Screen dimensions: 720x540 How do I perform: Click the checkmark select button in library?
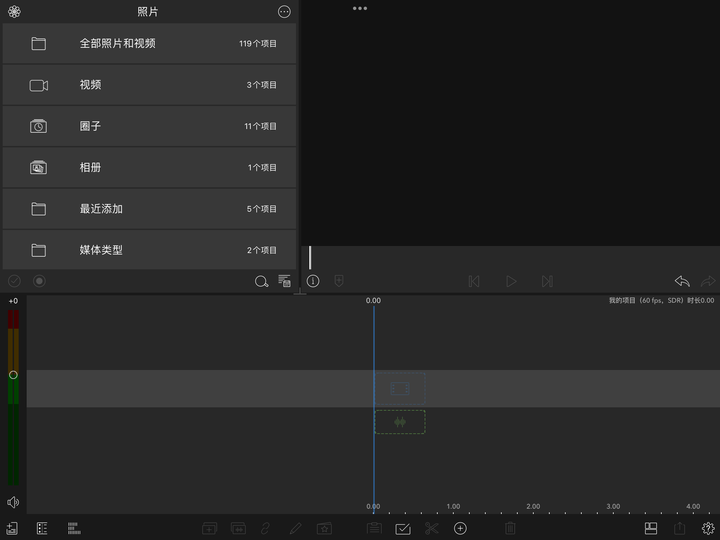pyautogui.click(x=14, y=281)
